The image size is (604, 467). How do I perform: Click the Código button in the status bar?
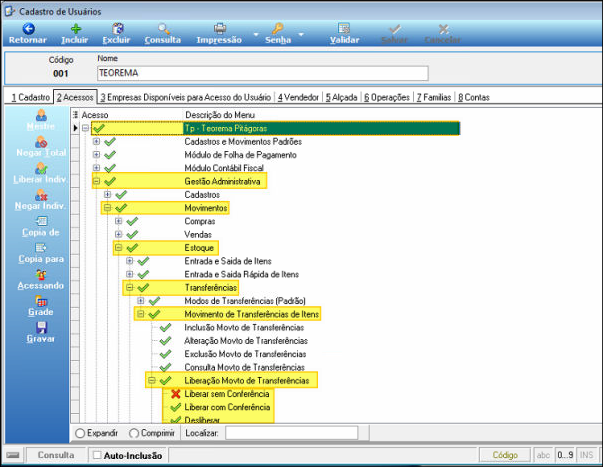click(x=505, y=455)
